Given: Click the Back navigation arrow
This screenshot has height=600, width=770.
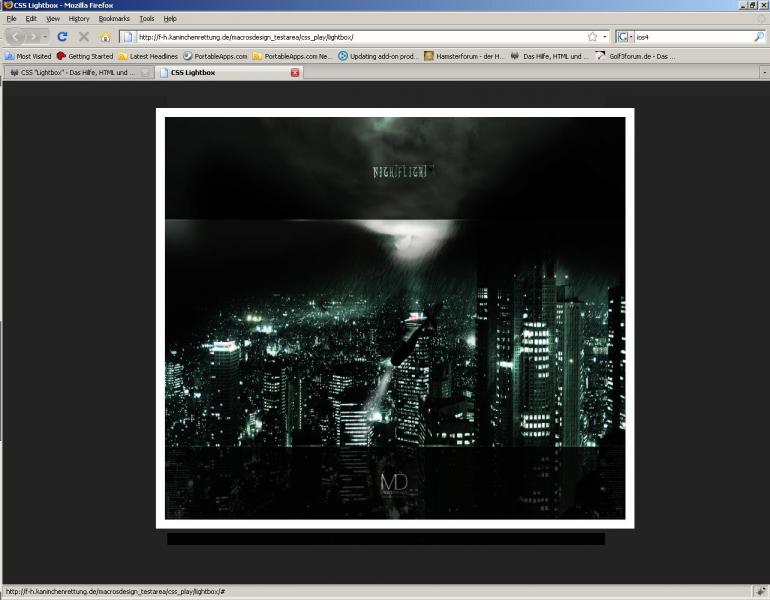Looking at the screenshot, I should click(x=19, y=37).
